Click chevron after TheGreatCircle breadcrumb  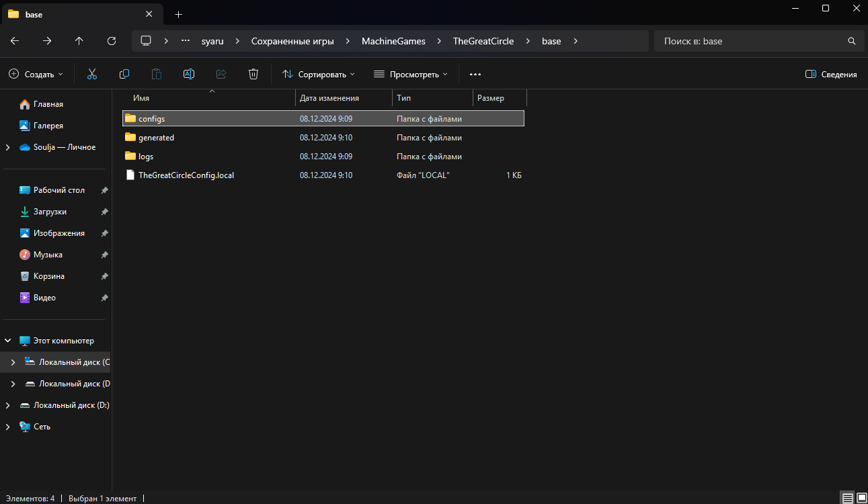(528, 41)
